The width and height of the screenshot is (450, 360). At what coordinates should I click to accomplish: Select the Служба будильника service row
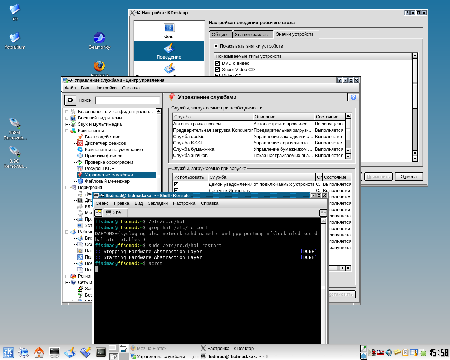259,149
